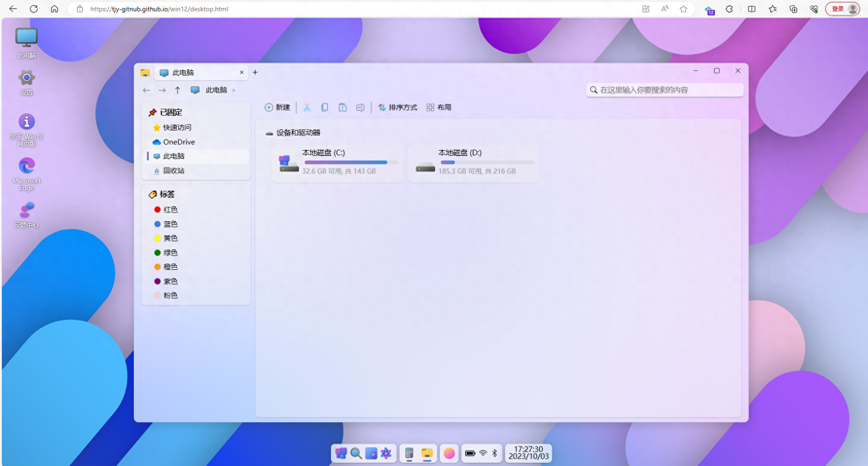Click the browser home button
Viewport: 868px width, 466px height.
(54, 9)
